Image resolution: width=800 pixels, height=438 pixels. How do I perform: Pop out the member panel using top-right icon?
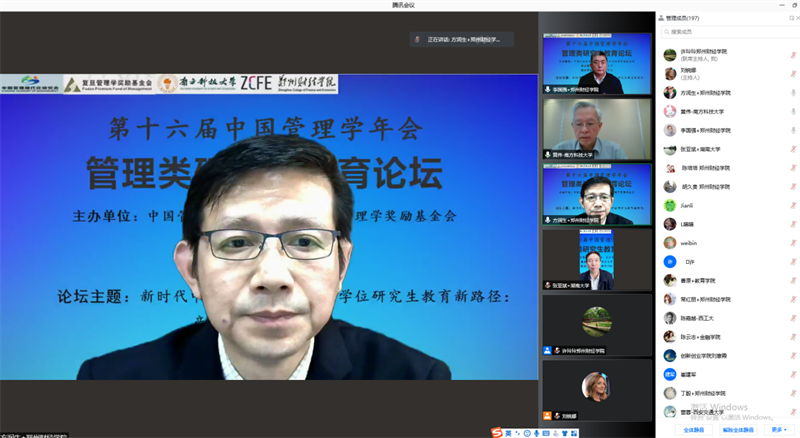point(789,17)
